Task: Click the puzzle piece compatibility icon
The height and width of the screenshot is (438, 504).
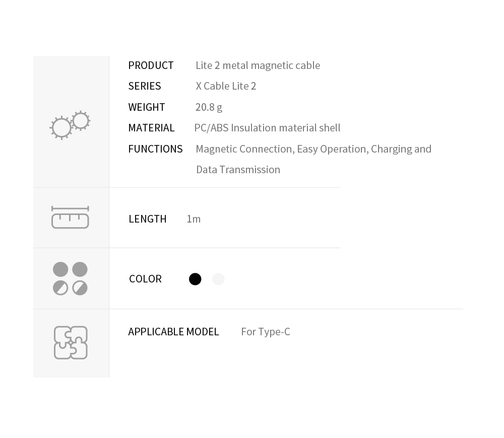Action: pyautogui.click(x=71, y=343)
